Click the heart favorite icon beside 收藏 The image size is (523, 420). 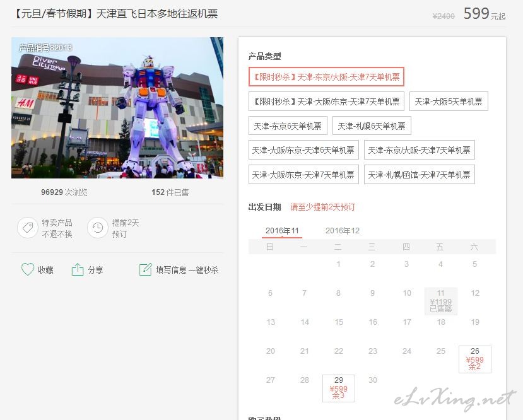pos(28,269)
